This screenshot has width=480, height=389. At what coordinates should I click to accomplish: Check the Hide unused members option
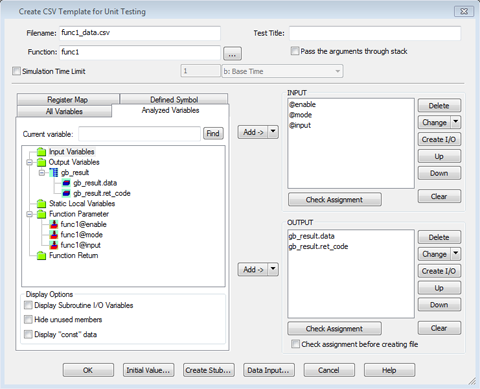28,319
